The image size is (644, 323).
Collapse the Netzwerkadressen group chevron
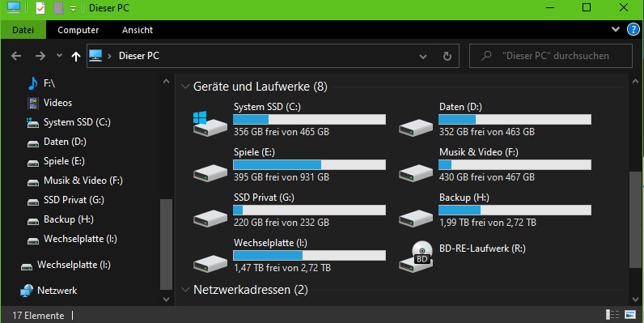(185, 290)
